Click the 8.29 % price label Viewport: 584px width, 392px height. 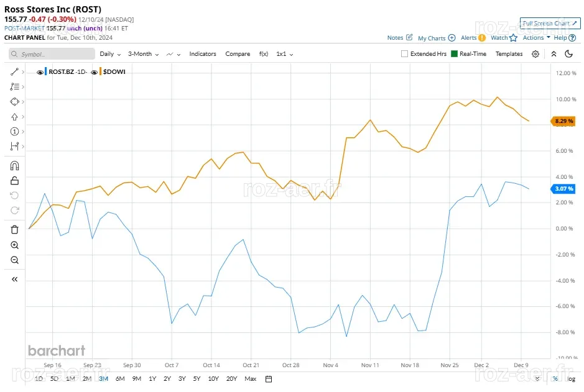pos(563,121)
